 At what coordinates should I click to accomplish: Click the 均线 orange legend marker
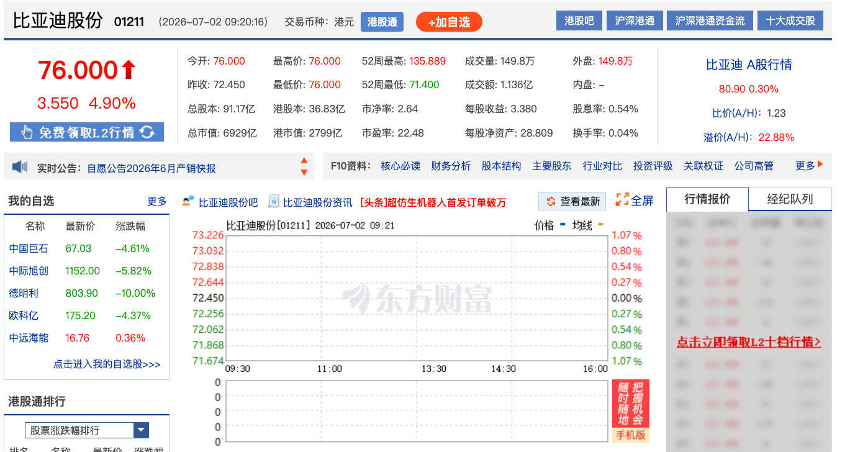click(x=600, y=225)
